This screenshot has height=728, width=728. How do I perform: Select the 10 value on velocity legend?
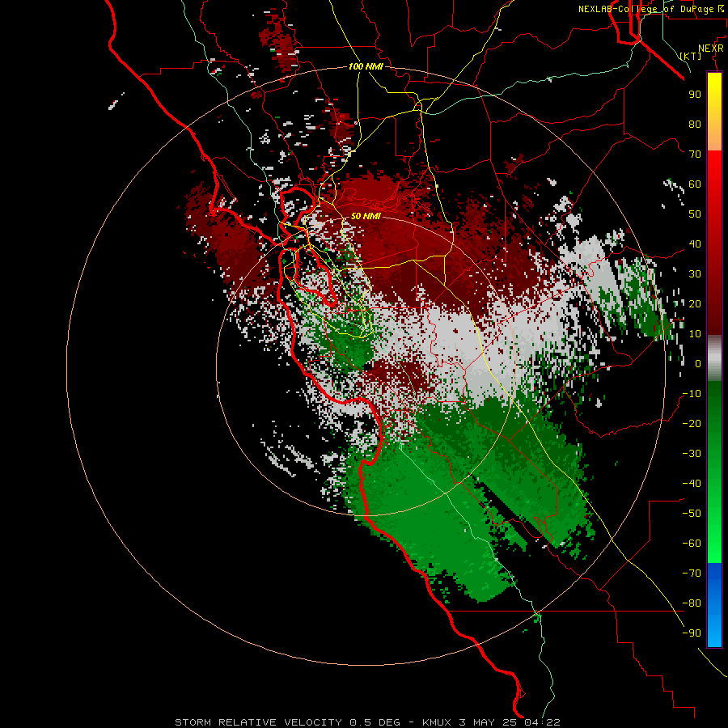[695, 334]
